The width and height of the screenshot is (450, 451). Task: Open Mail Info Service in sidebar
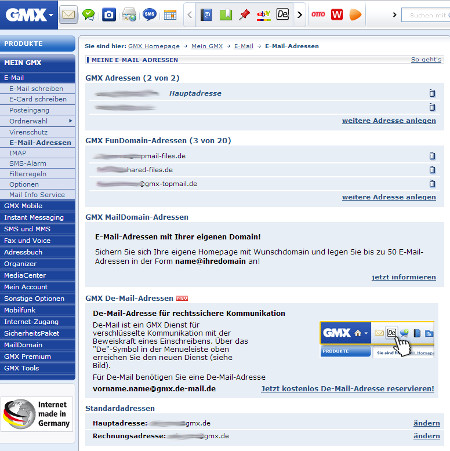[x=37, y=194]
